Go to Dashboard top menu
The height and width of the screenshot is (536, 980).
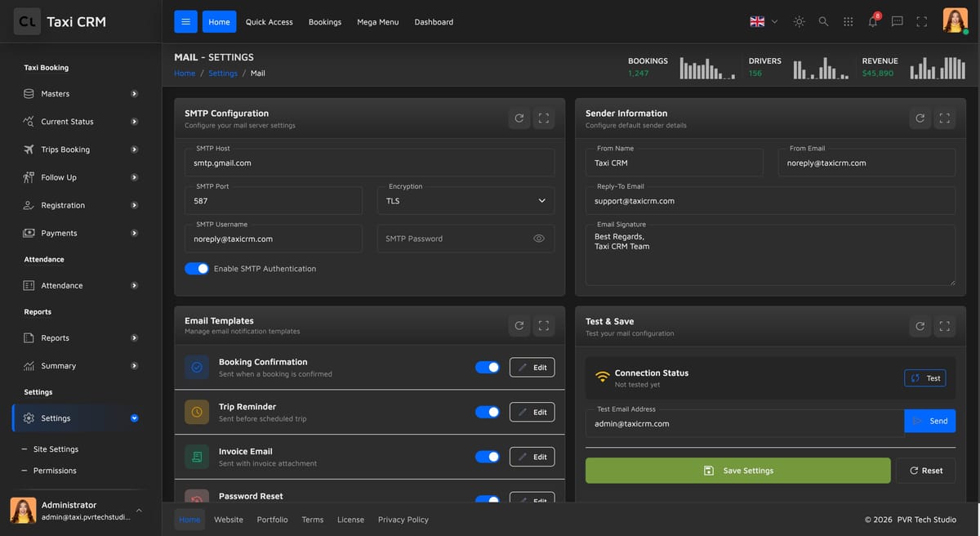pos(434,22)
